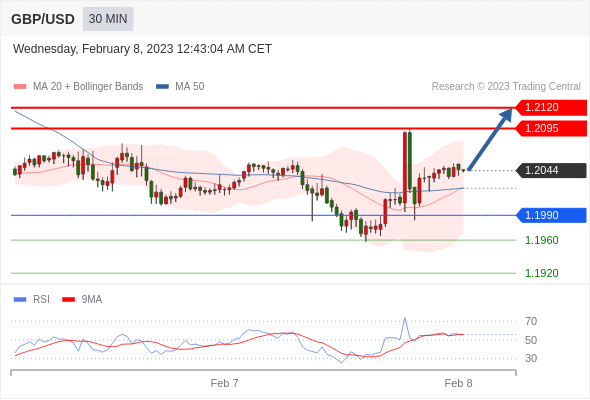Click the 'RSI' legend label
The width and height of the screenshot is (590, 400).
click(41, 300)
